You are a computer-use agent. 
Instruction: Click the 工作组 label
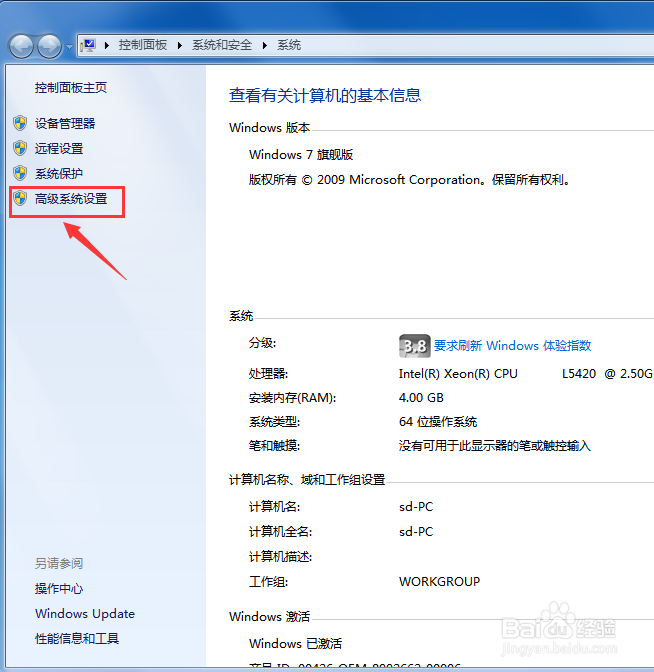click(268, 582)
